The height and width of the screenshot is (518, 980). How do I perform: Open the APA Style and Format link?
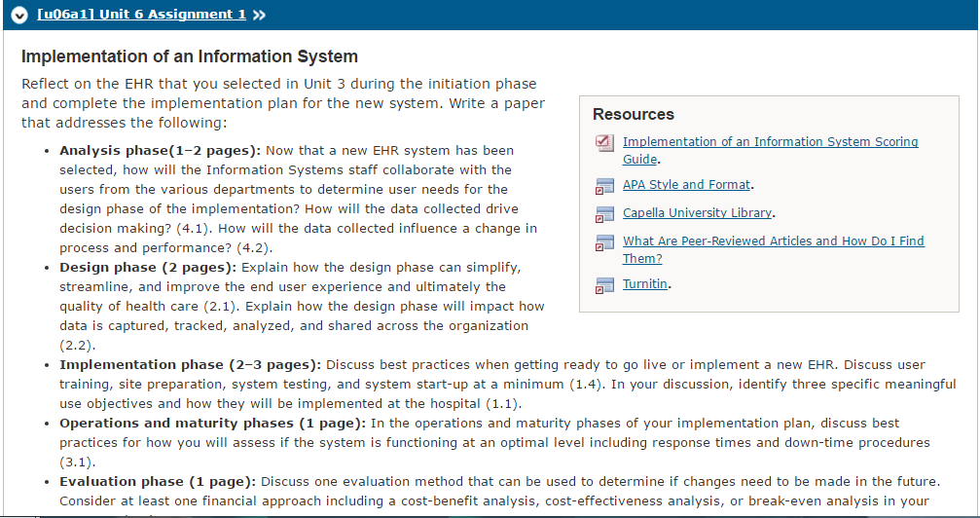tap(686, 185)
